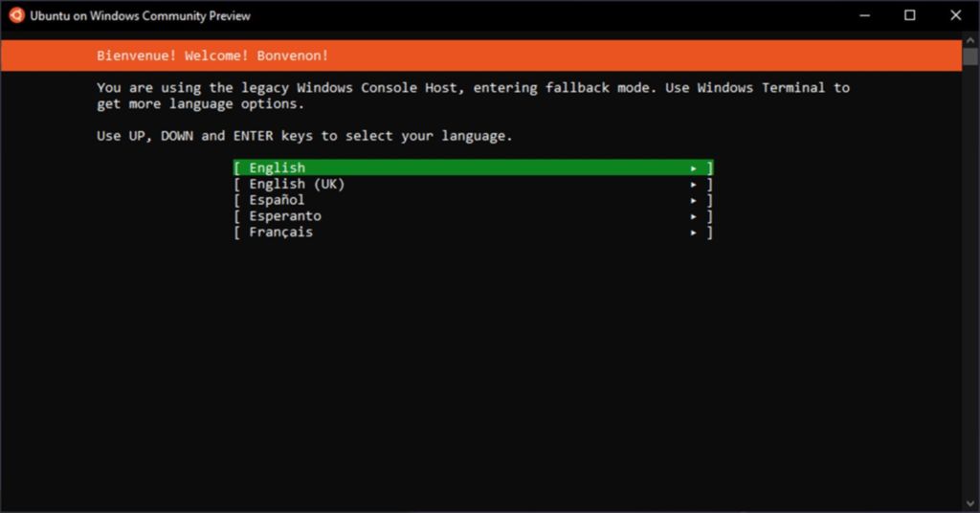Choose Français as the installer language
Image resolution: width=980 pixels, height=513 pixels.
[x=280, y=233]
